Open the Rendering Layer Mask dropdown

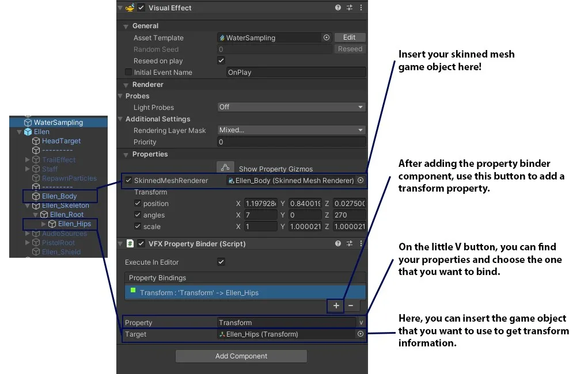291,130
